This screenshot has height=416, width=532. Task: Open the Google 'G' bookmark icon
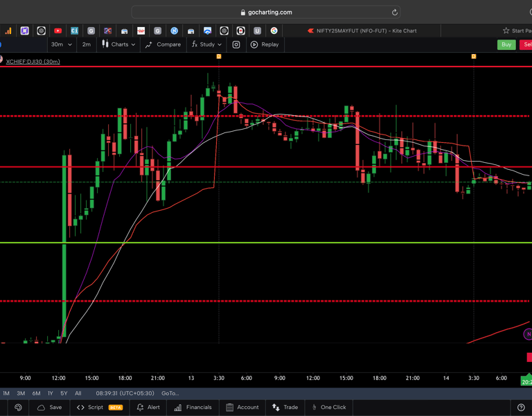274,31
